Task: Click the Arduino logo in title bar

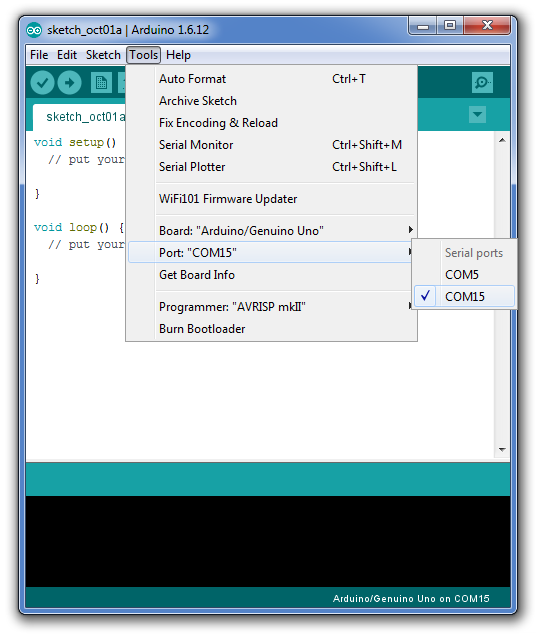Action: tap(34, 30)
